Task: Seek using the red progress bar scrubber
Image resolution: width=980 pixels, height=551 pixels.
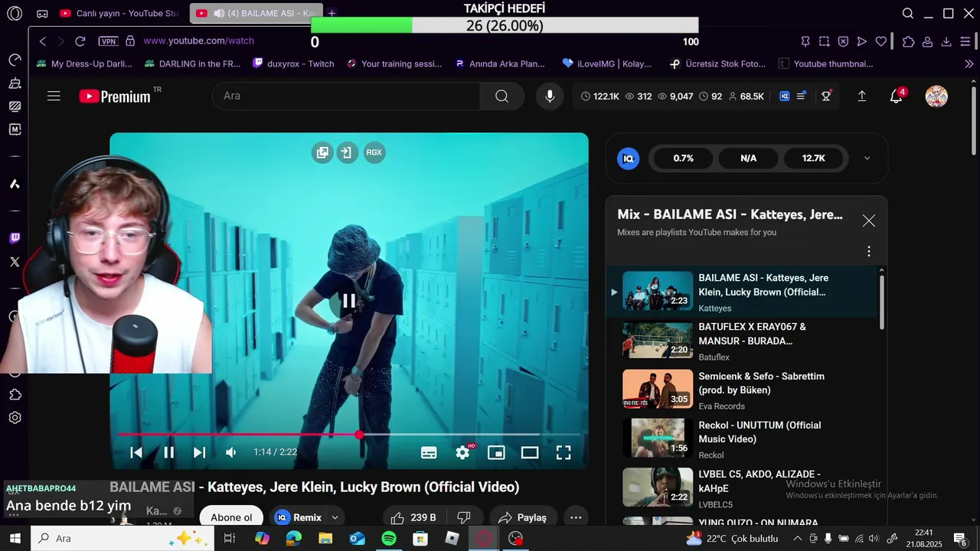Action: pyautogui.click(x=359, y=435)
